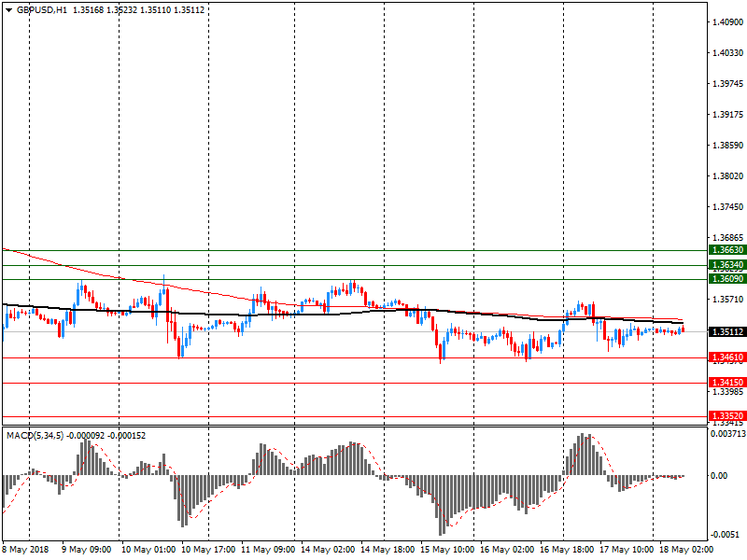This screenshot has height=560, width=747.
Task: Select the green 1.36340 price level tag
Action: pyautogui.click(x=727, y=265)
